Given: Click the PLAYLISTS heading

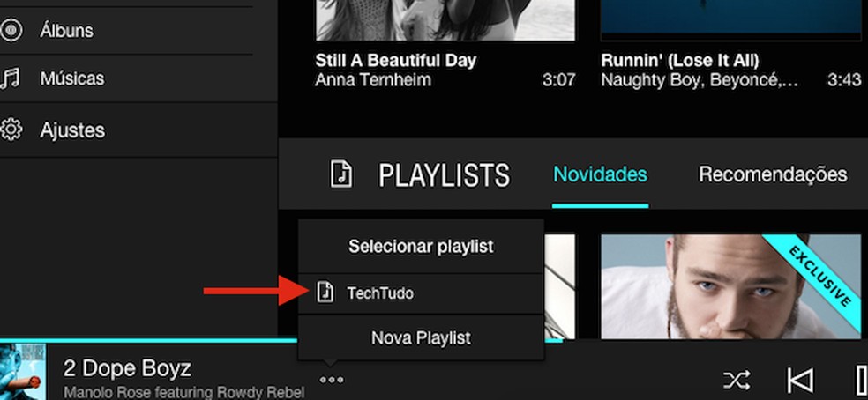Looking at the screenshot, I should [x=444, y=174].
